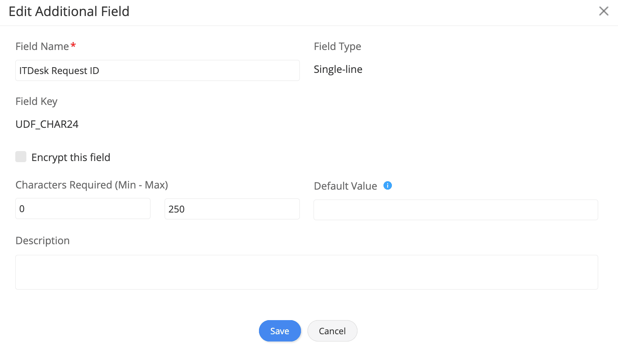Click the Default Value info icon
Viewport: 618px width, 364px height.
tap(387, 185)
